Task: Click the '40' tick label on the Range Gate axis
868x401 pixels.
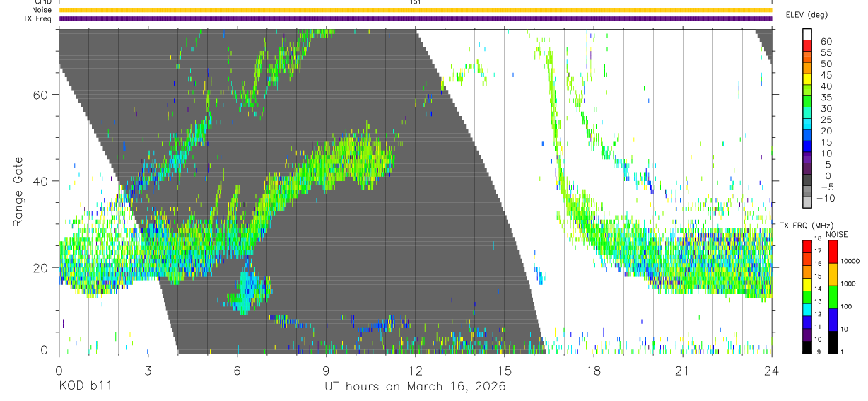Action: (x=41, y=181)
